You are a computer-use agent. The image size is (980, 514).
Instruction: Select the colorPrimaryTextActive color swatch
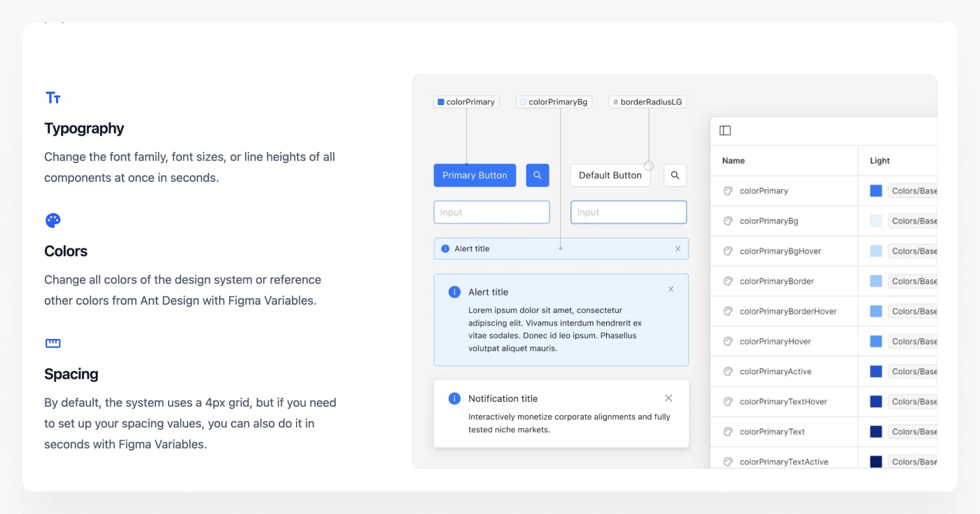click(876, 461)
